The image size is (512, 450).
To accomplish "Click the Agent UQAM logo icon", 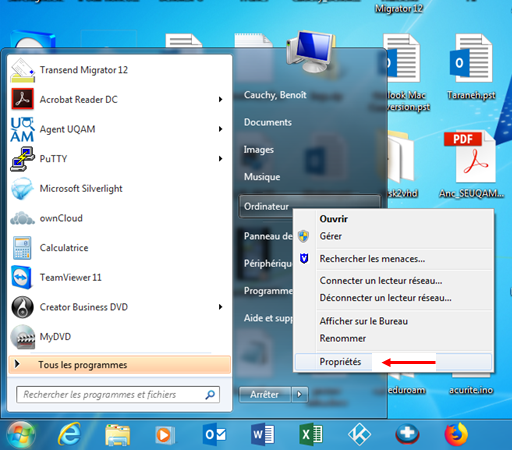I will (x=22, y=129).
